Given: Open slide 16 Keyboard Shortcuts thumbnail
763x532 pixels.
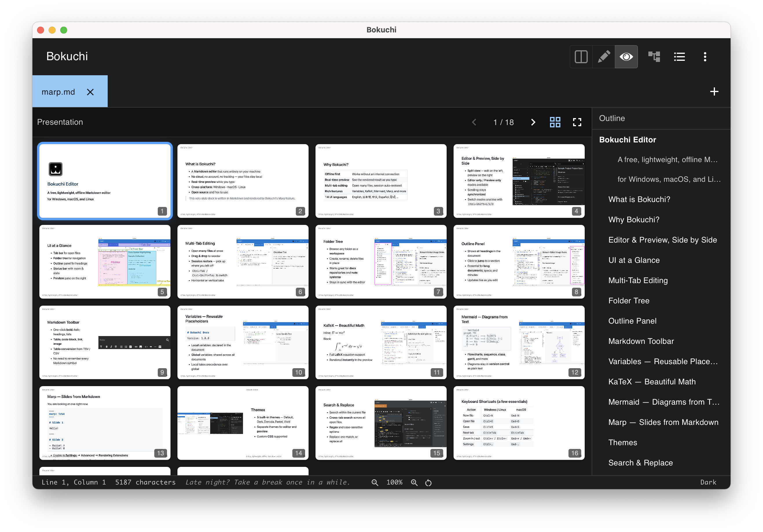Looking at the screenshot, I should tap(519, 423).
